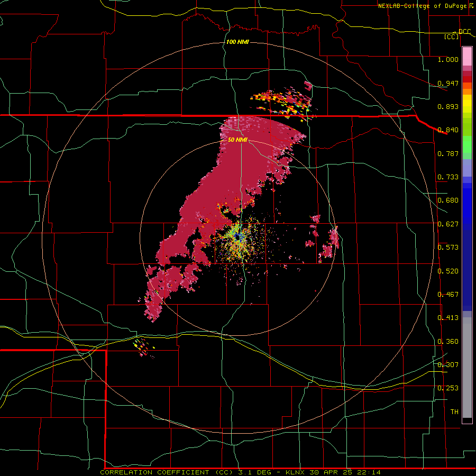The image size is (476, 476).
Task: Select the 0.467 color scale value
Action: pos(448,295)
